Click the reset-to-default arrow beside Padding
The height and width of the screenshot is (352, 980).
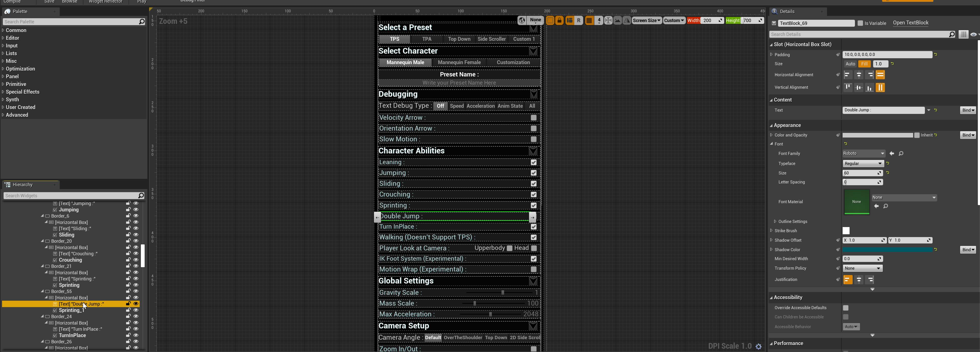point(936,54)
